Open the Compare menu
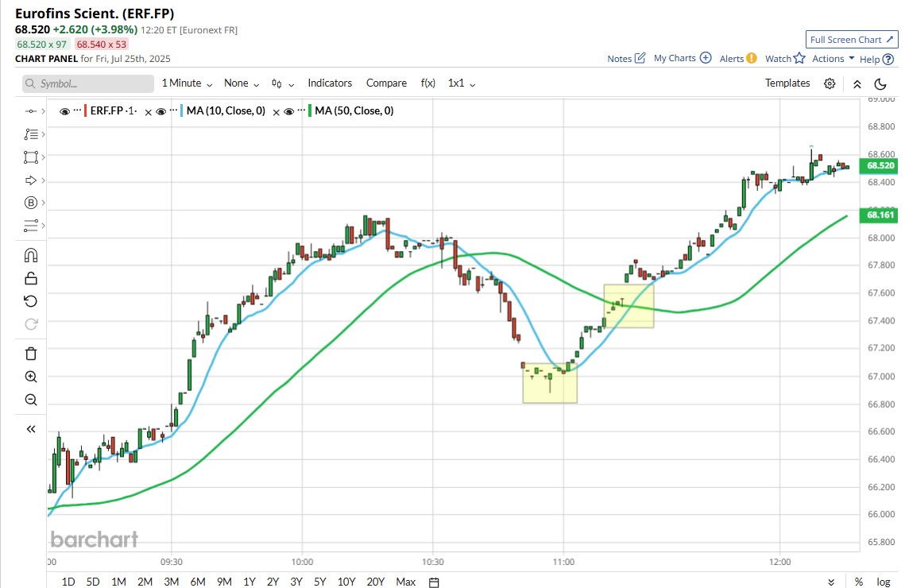The height and width of the screenshot is (588, 905). point(386,83)
